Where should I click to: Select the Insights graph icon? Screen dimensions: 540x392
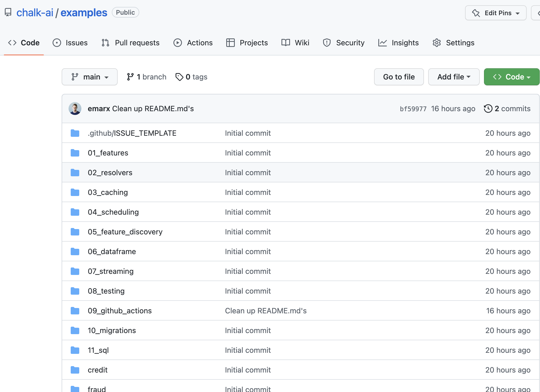click(383, 43)
